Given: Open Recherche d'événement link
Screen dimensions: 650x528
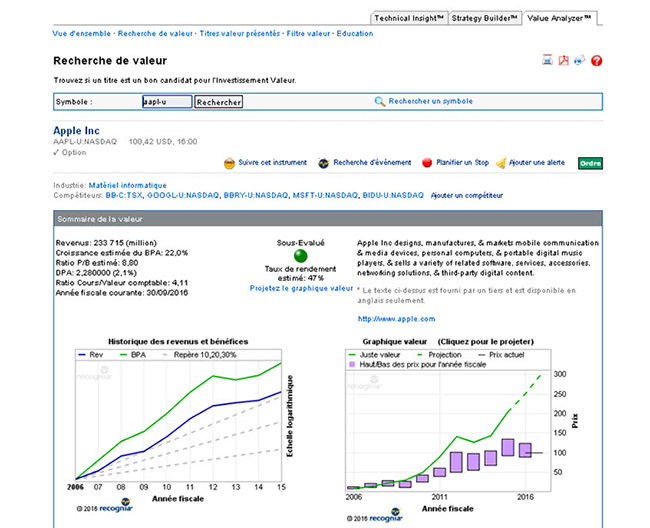Looking at the screenshot, I should coord(372,162).
